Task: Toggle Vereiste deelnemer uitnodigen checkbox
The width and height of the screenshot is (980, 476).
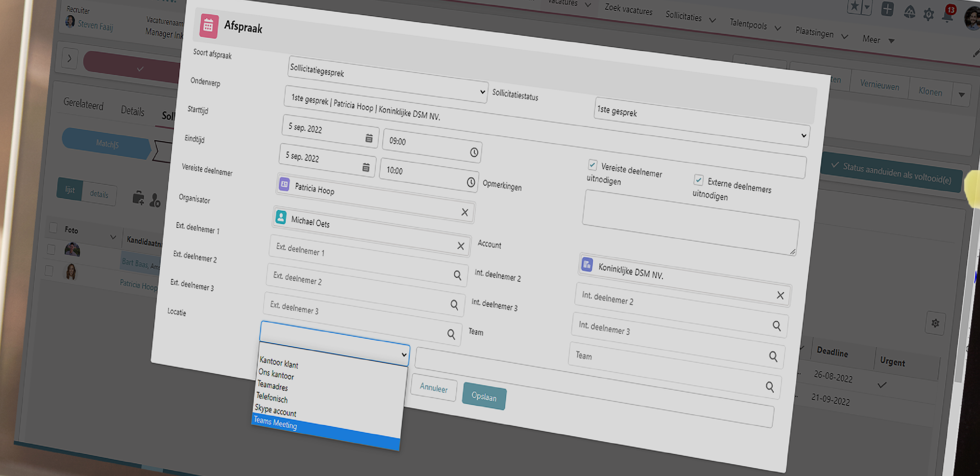Action: (x=592, y=165)
